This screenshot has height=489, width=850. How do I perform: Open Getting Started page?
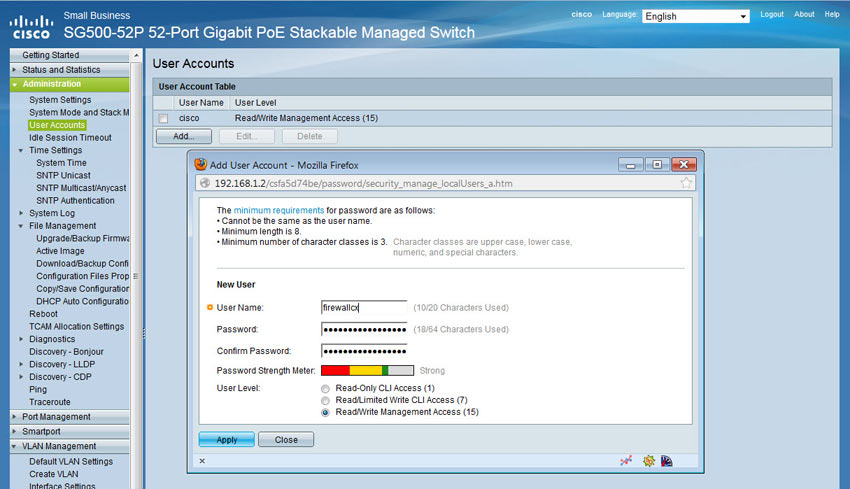pos(50,55)
